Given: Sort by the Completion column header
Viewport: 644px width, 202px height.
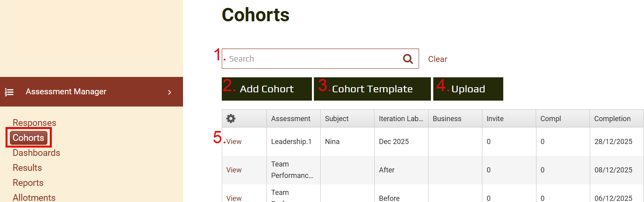Looking at the screenshot, I should [612, 119].
